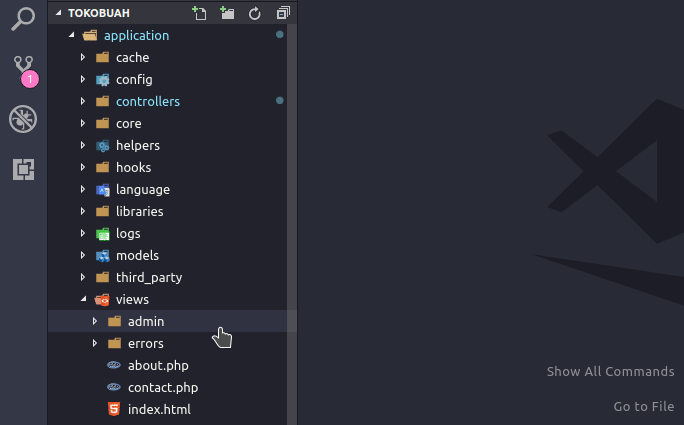Select the config folder name
The height and width of the screenshot is (425, 684).
tap(134, 80)
